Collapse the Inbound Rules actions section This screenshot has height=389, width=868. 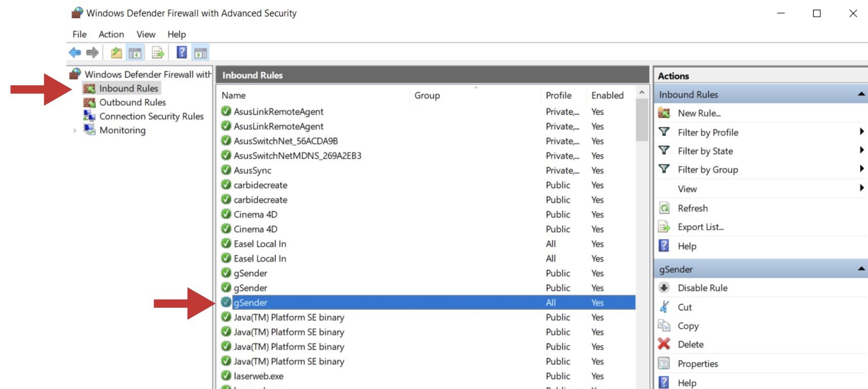point(861,94)
